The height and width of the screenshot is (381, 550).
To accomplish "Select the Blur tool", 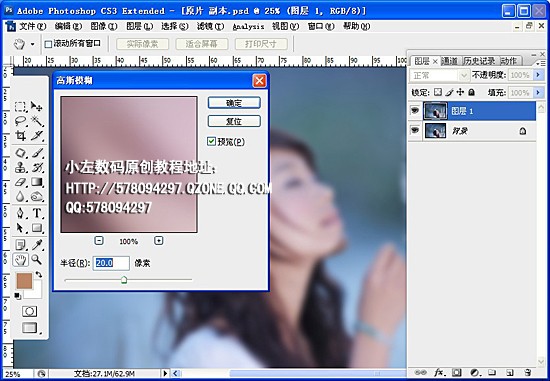I will (20, 196).
